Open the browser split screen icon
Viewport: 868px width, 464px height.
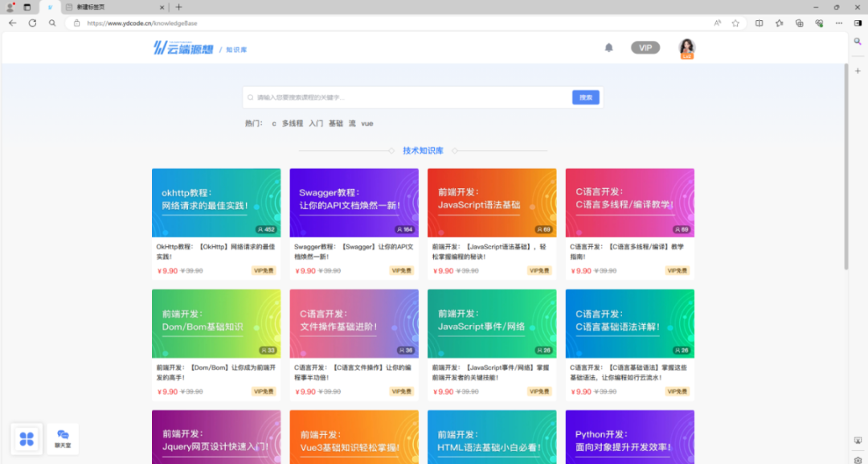759,23
